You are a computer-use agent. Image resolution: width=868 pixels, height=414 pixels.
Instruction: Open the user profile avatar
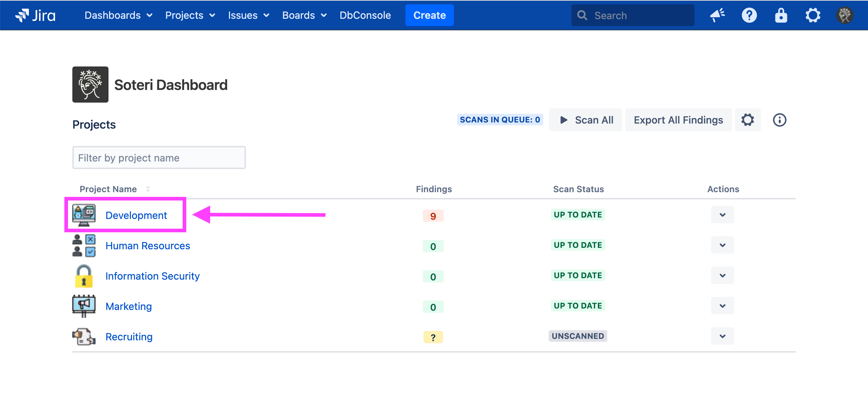coord(844,15)
